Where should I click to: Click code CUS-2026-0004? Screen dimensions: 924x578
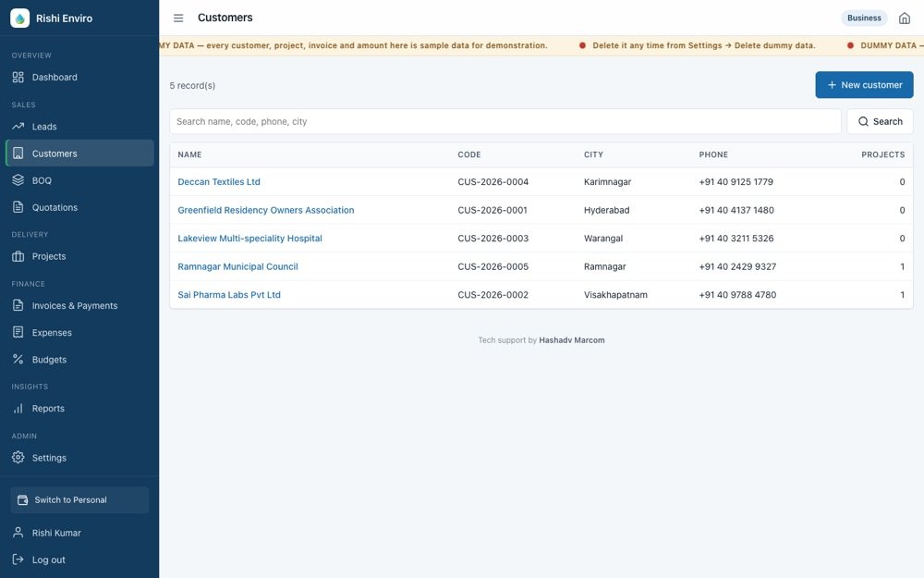point(492,181)
